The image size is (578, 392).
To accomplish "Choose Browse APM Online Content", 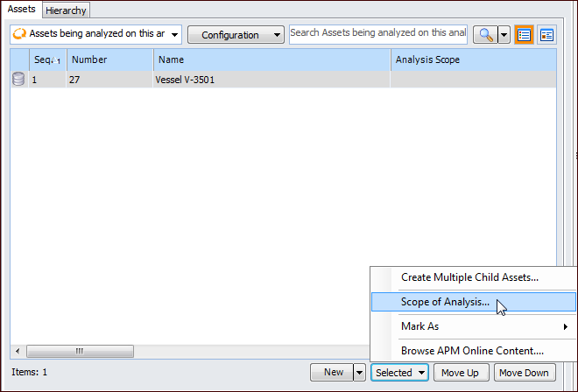I will point(473,351).
